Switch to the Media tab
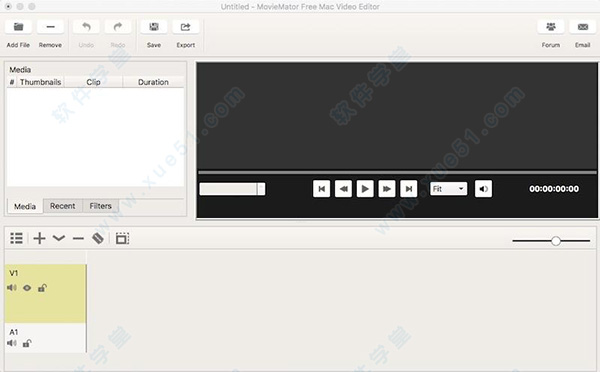The width and height of the screenshot is (600, 372). (x=25, y=206)
